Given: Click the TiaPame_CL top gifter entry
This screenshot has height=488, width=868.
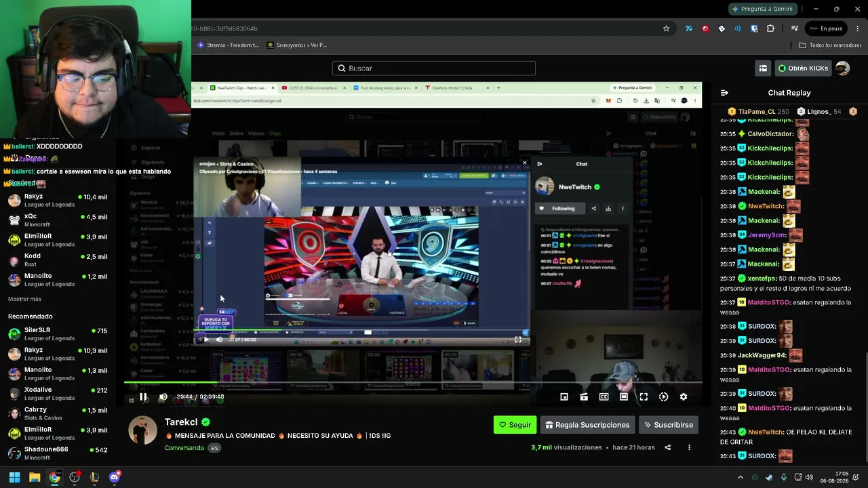Looking at the screenshot, I should pyautogui.click(x=758, y=111).
